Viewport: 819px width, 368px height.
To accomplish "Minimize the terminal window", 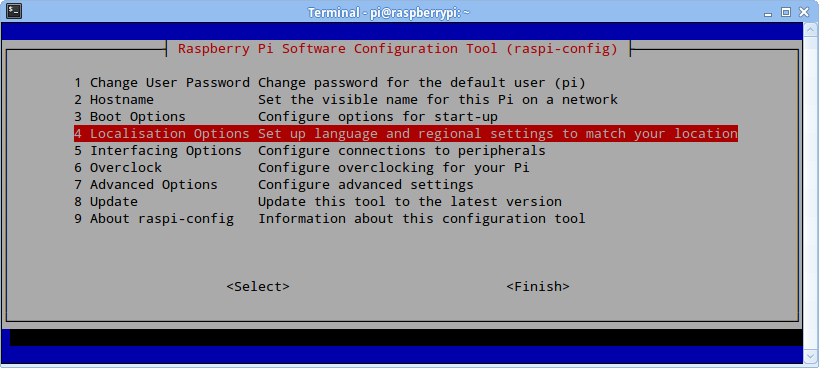I will point(770,12).
